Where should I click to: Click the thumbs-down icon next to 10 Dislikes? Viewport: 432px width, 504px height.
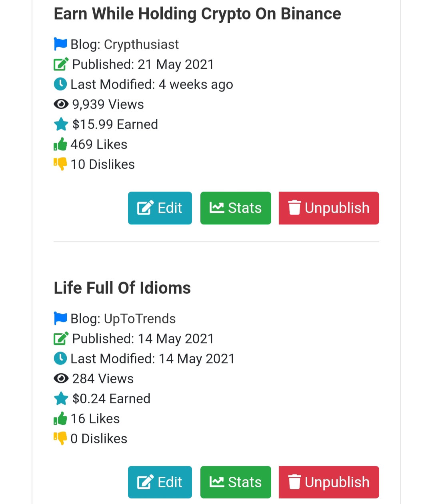60,164
